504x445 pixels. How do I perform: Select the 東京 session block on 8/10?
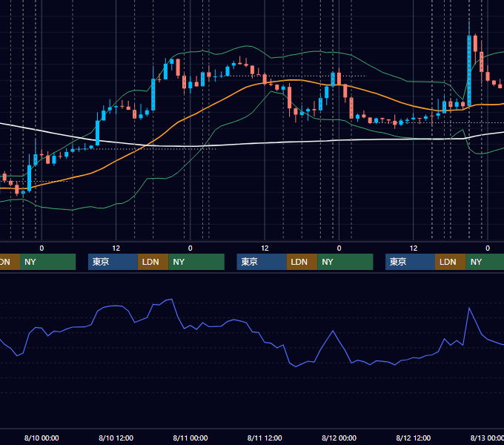click(x=113, y=262)
